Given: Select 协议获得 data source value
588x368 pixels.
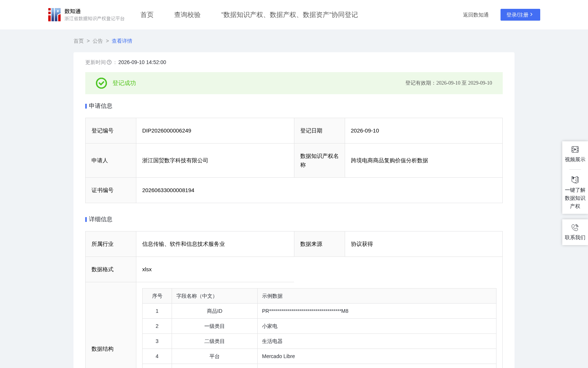Looking at the screenshot, I should (362, 244).
